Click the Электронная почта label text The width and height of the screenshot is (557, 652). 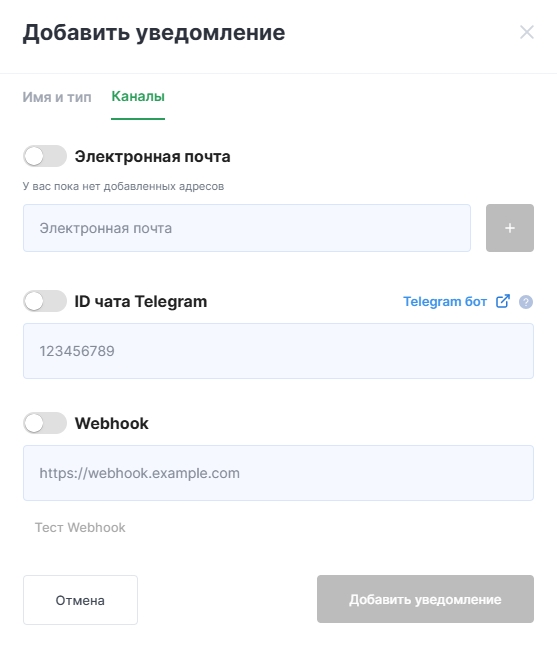pos(153,157)
